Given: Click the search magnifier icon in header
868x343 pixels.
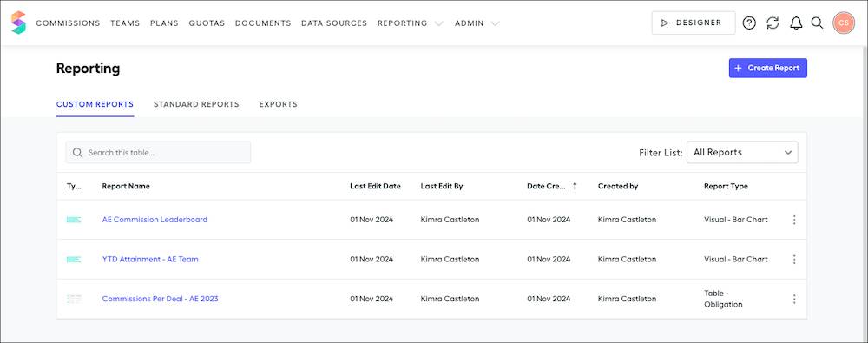Looking at the screenshot, I should [x=817, y=23].
